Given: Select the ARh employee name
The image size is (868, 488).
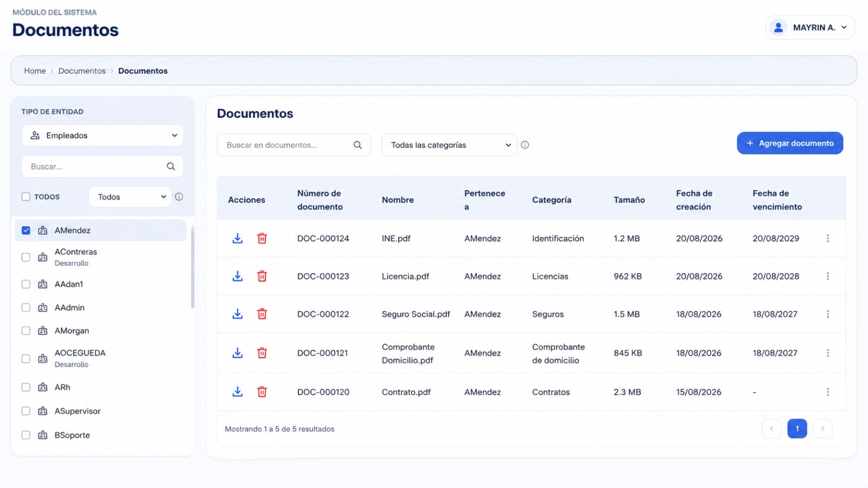Looking at the screenshot, I should point(62,387).
